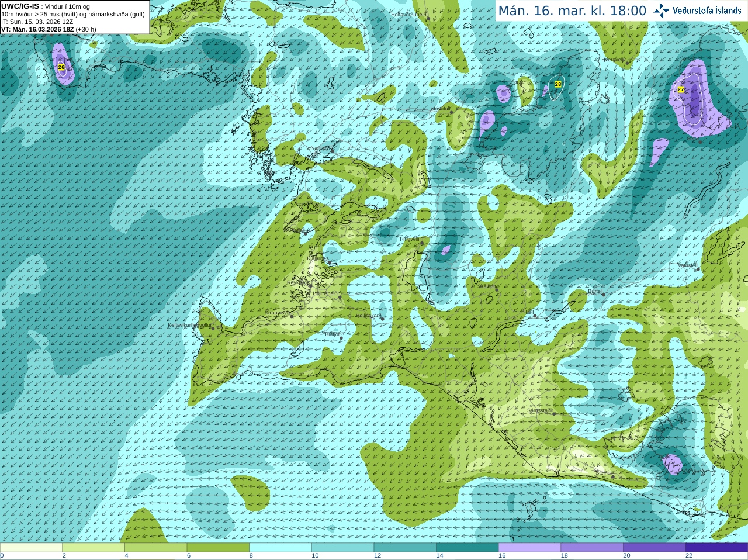This screenshot has width=748, height=560.
Task: Click the IT: Sun. 15. 03. 2026 12Z line
Action: [37, 22]
